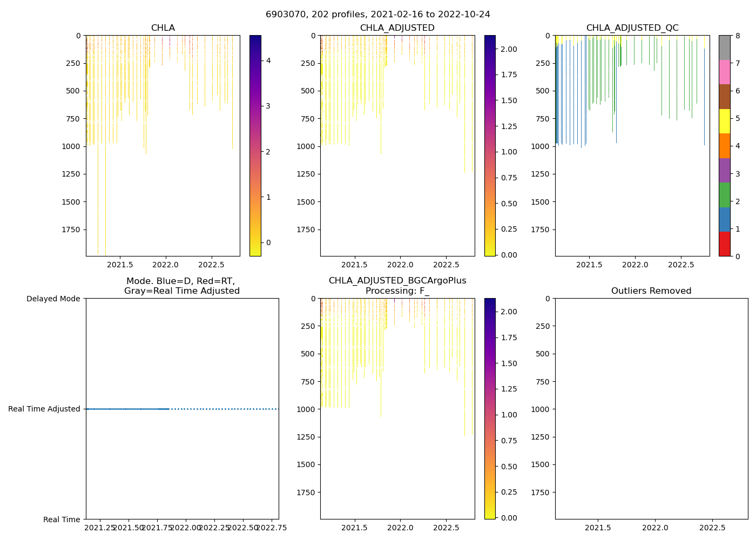Select the purple segment of QC colorbar
This screenshot has height=540, width=756.
724,170
